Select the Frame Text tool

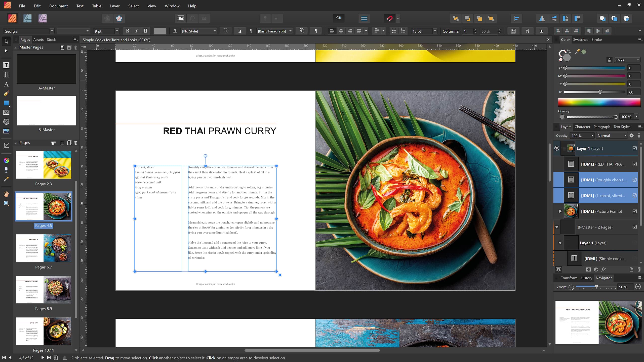click(6, 65)
